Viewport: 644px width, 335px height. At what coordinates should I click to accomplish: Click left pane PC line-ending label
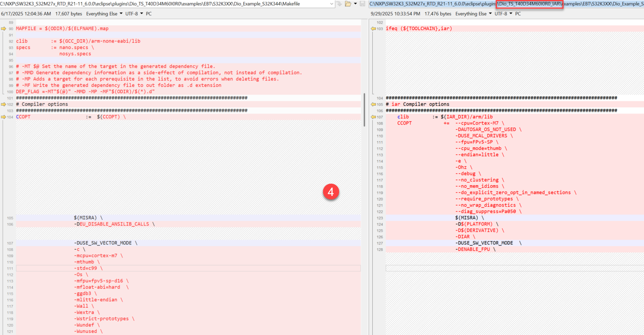149,14
